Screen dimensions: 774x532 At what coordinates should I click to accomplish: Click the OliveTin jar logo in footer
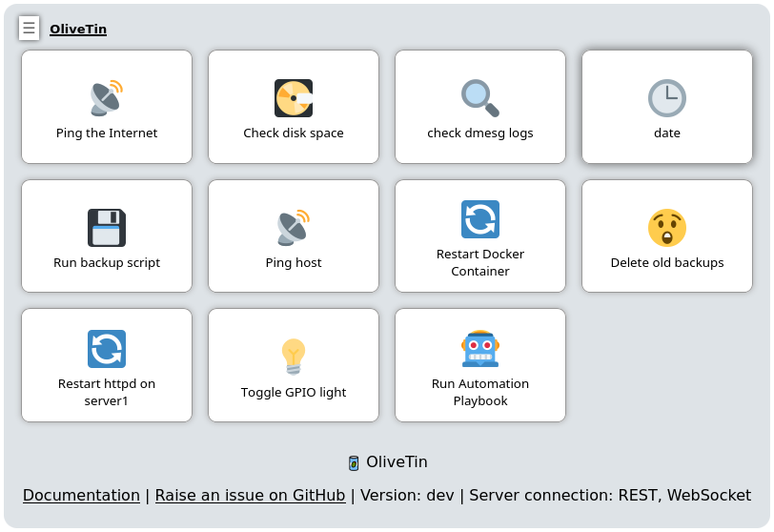click(354, 463)
